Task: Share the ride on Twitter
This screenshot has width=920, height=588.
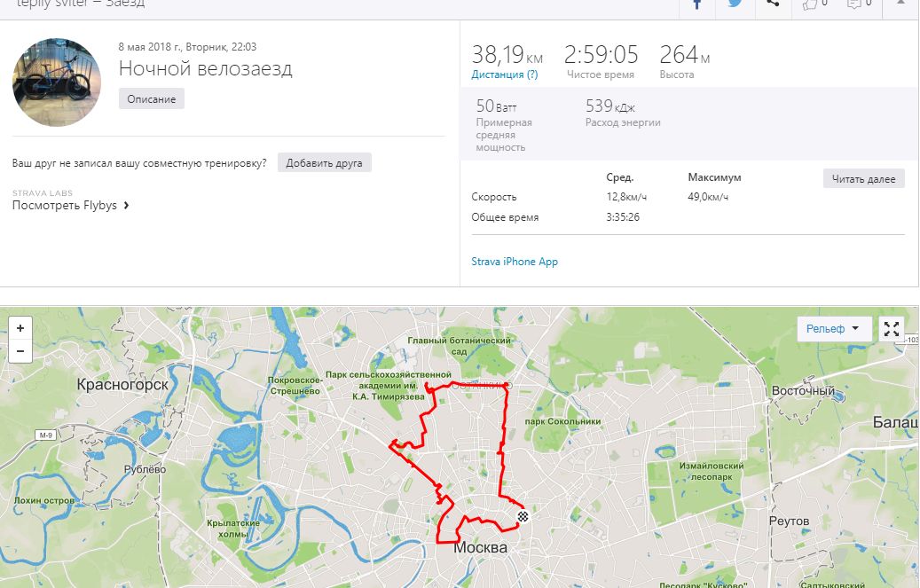Action: 735,4
